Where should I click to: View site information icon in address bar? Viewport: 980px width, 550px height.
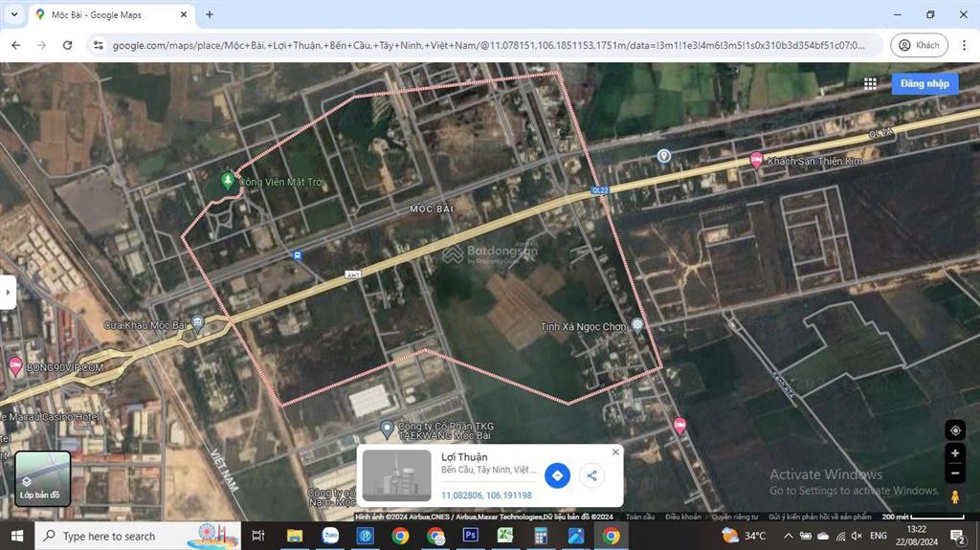(99, 45)
